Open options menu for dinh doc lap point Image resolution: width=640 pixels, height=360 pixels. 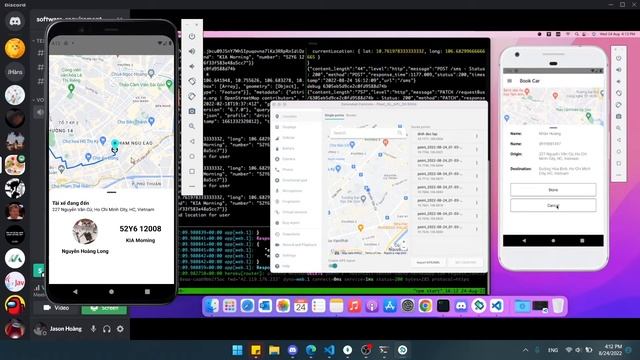point(476,136)
